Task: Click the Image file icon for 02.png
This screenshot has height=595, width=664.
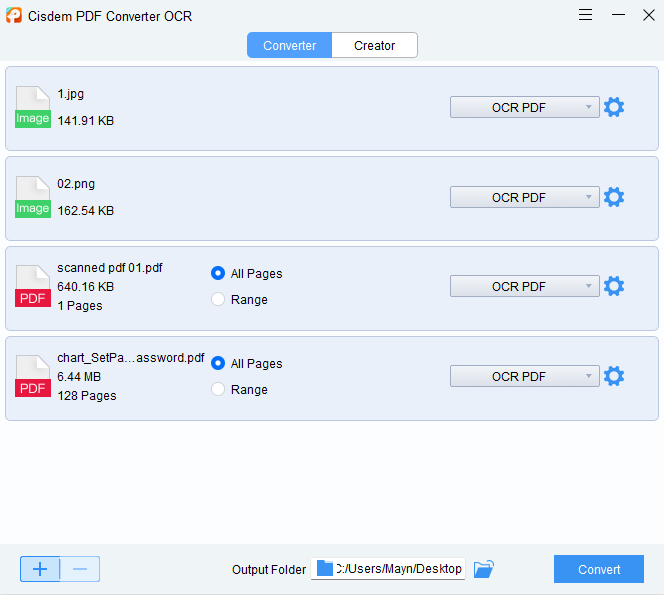Action: (33, 197)
